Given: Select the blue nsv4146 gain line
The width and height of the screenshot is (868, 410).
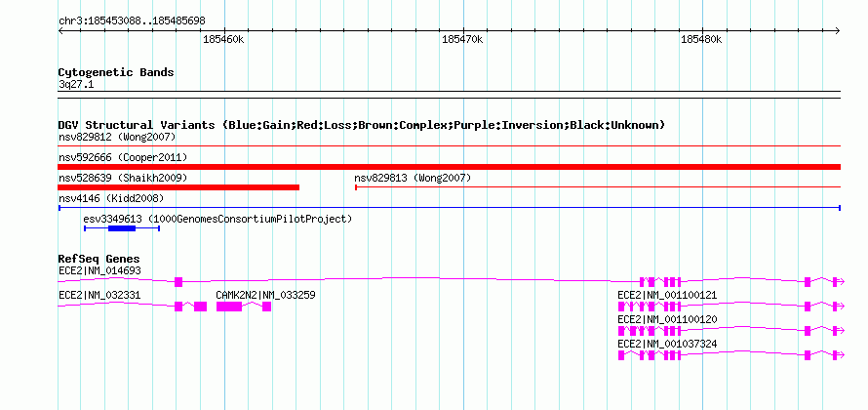Looking at the screenshot, I should (450, 208).
